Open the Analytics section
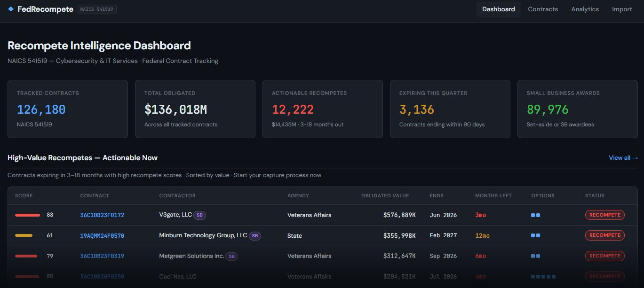 pos(585,9)
